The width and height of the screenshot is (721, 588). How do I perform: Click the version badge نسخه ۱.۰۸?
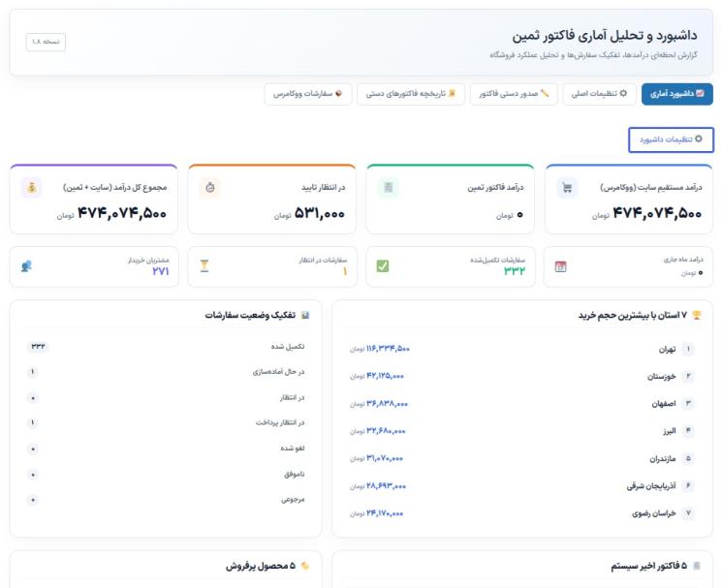click(x=46, y=42)
